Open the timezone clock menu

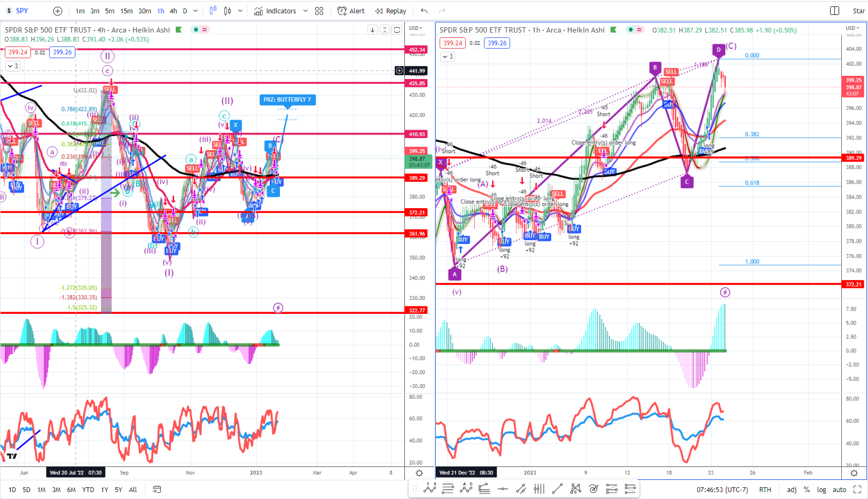pyautogui.click(x=722, y=489)
